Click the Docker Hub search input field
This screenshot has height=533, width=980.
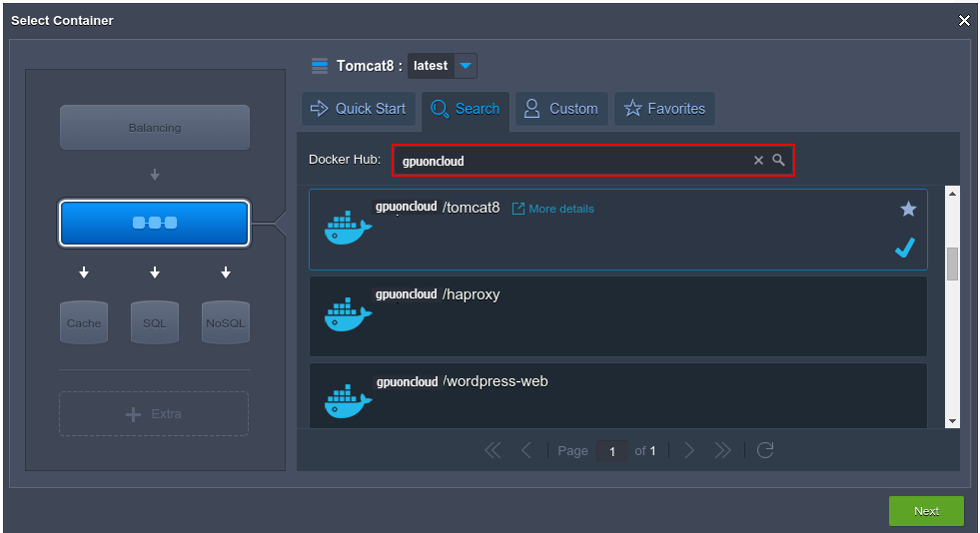coord(569,161)
